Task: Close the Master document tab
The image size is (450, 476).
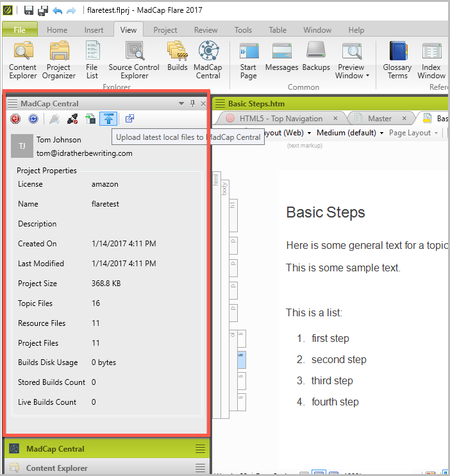Action: tap(404, 119)
